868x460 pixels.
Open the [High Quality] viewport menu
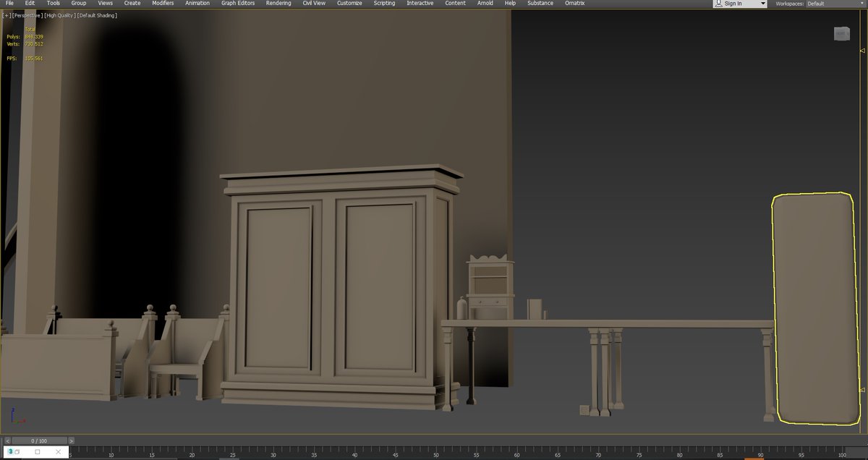click(x=60, y=15)
